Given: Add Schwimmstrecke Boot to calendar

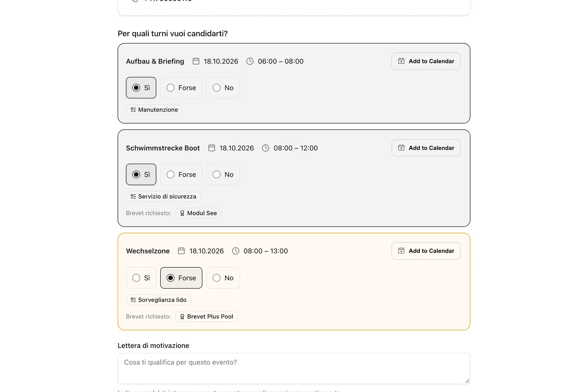Looking at the screenshot, I should 426,148.
